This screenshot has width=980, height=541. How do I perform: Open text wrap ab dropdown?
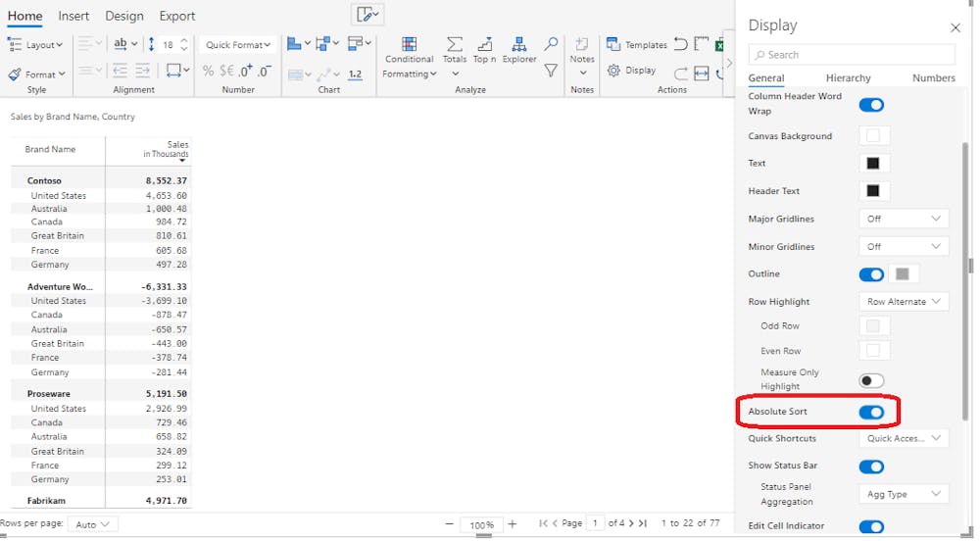click(x=125, y=43)
